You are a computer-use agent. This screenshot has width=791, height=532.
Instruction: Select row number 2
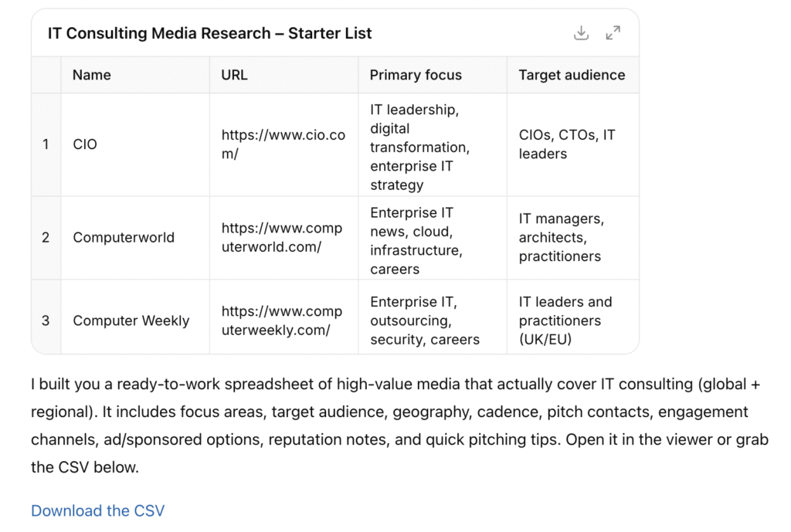[x=46, y=238]
